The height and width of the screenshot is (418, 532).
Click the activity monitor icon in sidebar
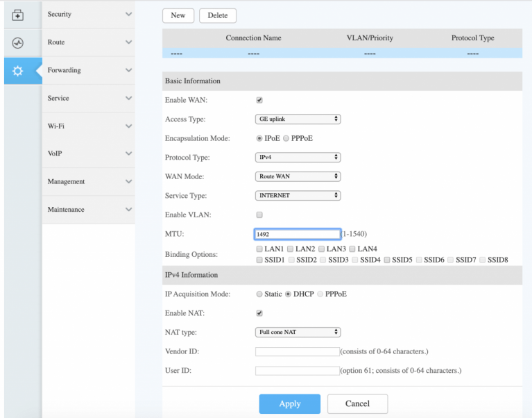click(18, 42)
